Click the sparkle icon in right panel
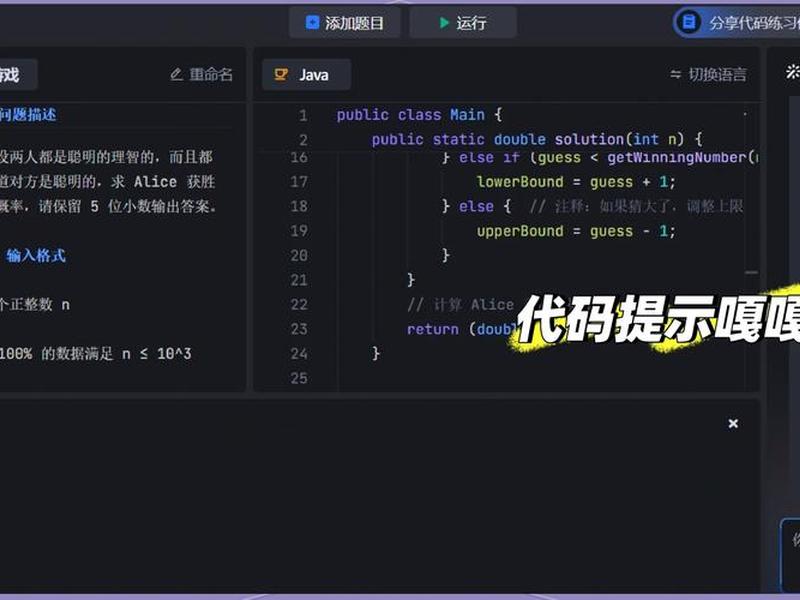 click(x=792, y=72)
